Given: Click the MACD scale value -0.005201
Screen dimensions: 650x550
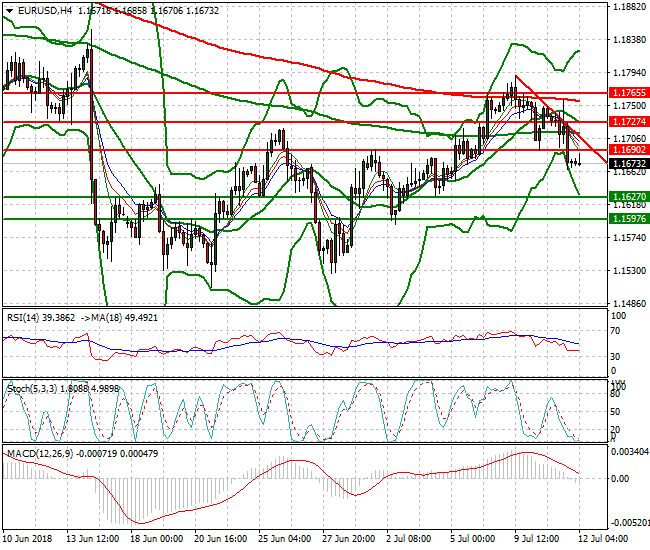Looking at the screenshot, I should [629, 522].
